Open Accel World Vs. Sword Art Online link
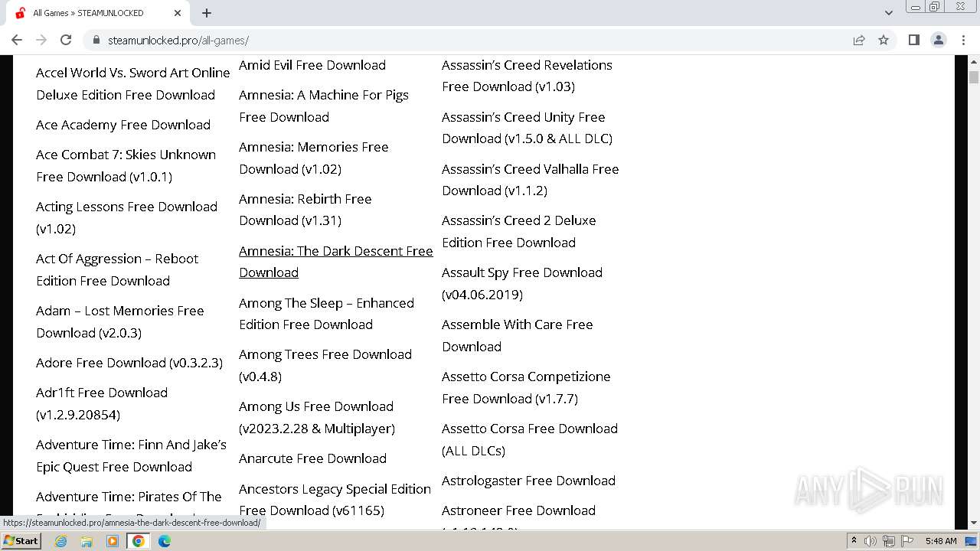Viewport: 980px width, 551px height. pos(132,83)
